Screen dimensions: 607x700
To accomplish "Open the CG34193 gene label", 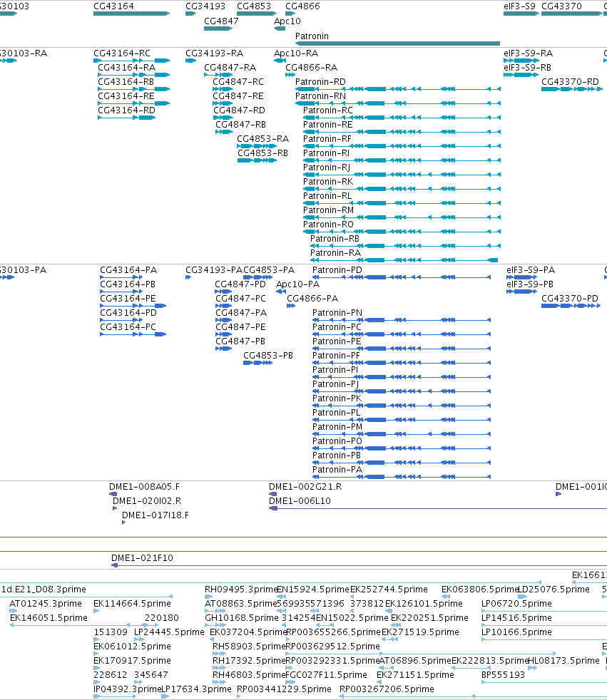I will pos(205,6).
